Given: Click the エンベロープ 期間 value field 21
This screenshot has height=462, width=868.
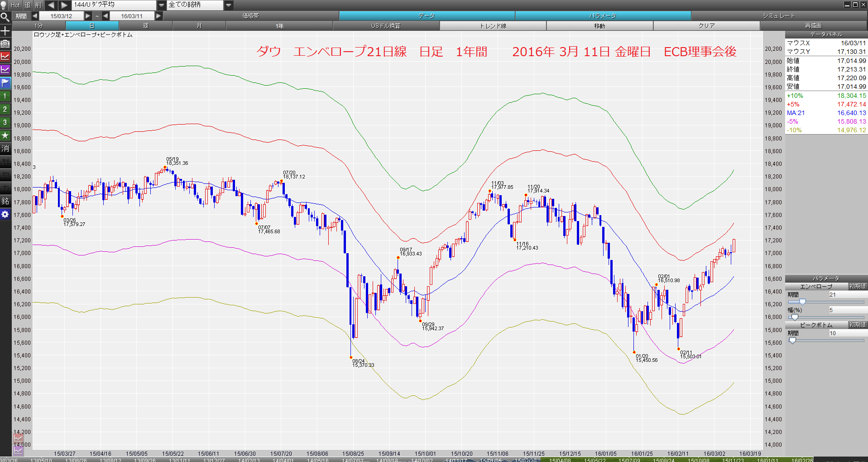Looking at the screenshot, I should pyautogui.click(x=848, y=294).
